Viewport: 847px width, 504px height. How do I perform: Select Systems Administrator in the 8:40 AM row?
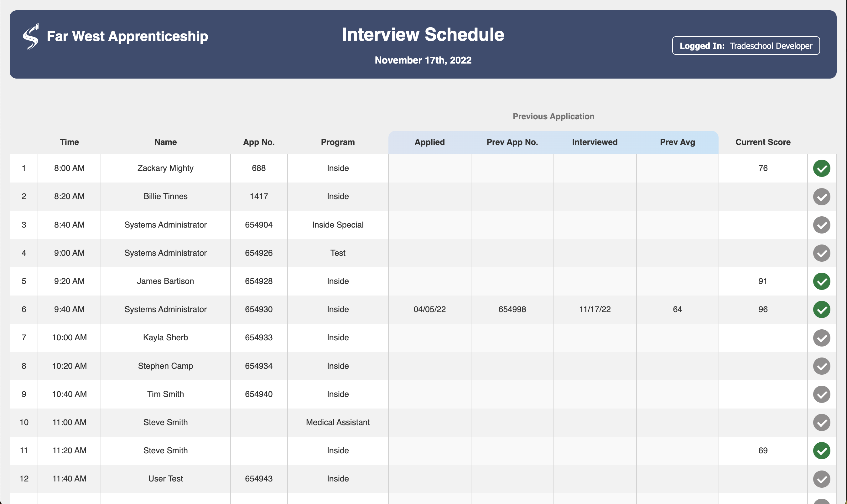click(x=165, y=224)
